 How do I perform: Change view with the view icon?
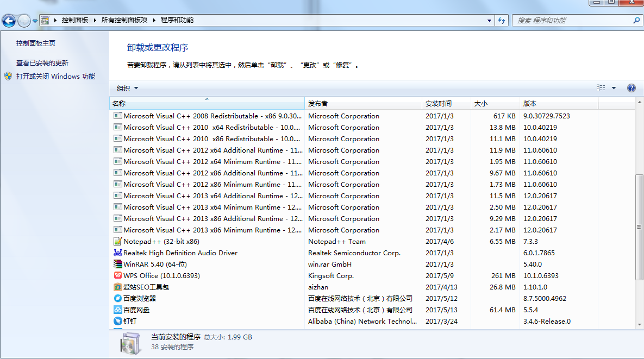click(x=601, y=88)
